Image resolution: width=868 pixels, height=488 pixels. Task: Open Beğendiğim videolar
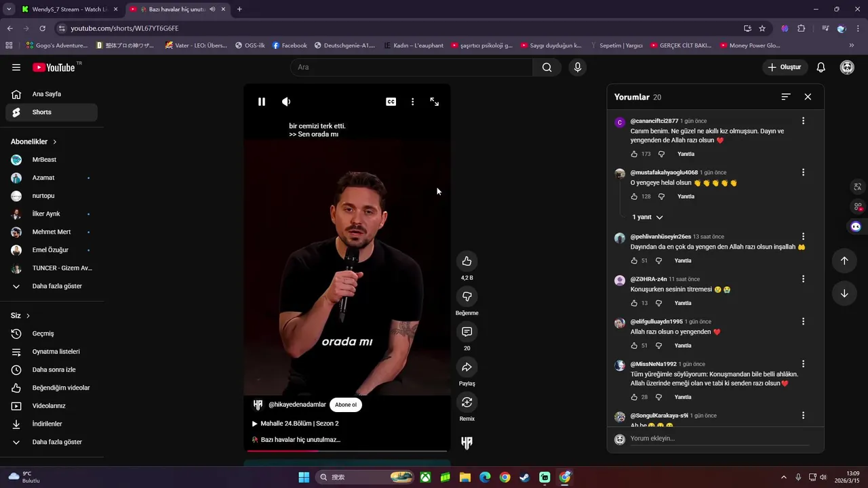click(x=52, y=388)
